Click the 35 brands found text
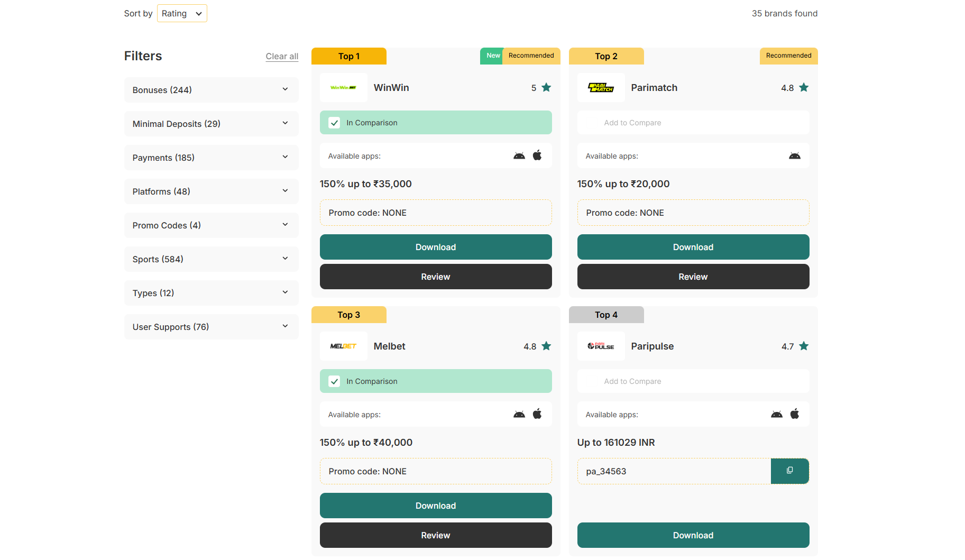The height and width of the screenshot is (560, 965). tap(785, 13)
